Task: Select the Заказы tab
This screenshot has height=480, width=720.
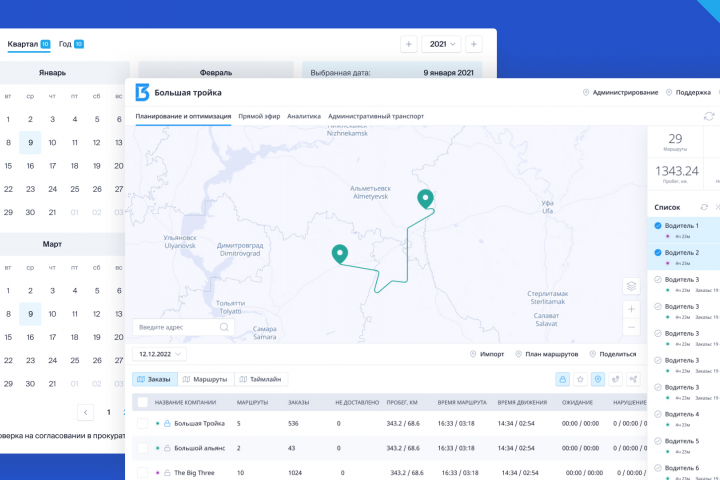Action: click(x=155, y=379)
